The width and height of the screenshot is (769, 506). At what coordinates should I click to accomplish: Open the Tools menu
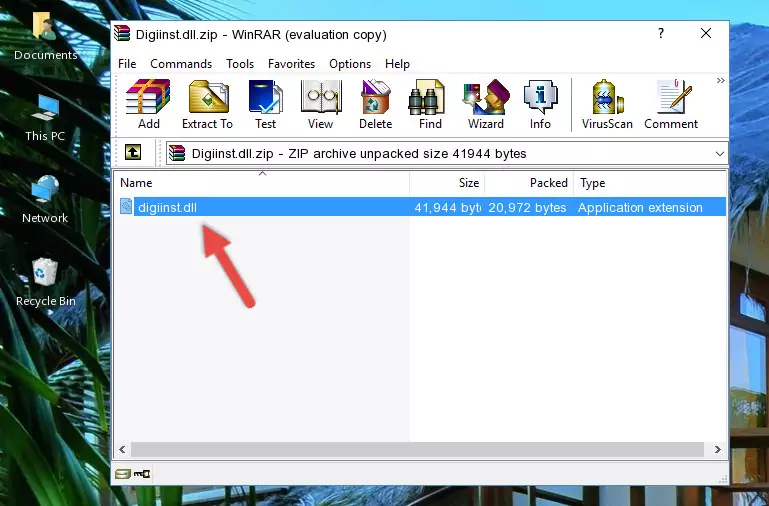click(x=240, y=64)
